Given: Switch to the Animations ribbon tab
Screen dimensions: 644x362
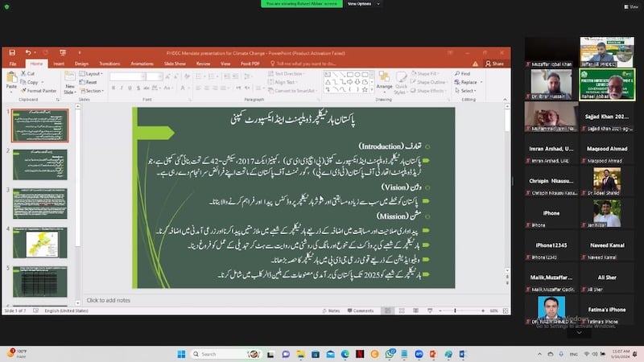Looking at the screenshot, I should pos(142,63).
